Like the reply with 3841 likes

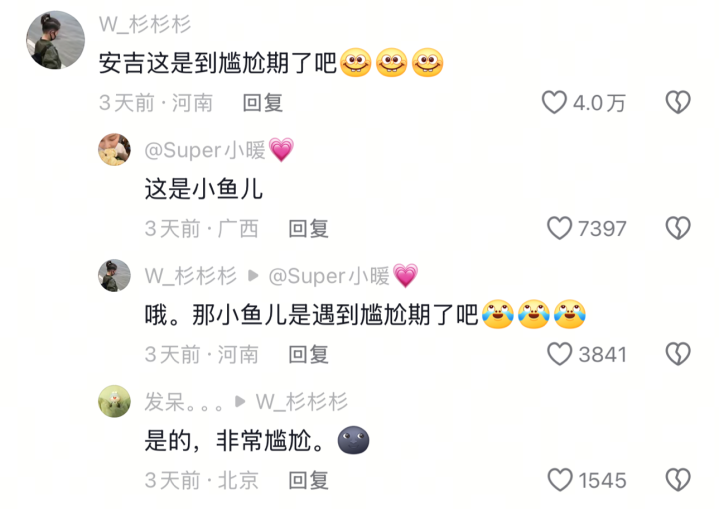(x=559, y=354)
